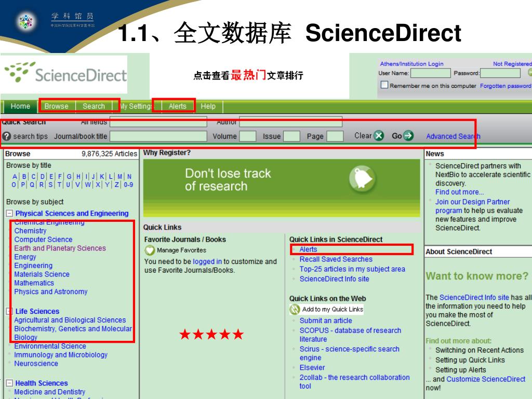Open the 2collab research collaboration tool link
Viewport: 532px width, 399px height.
pyautogui.click(x=354, y=382)
